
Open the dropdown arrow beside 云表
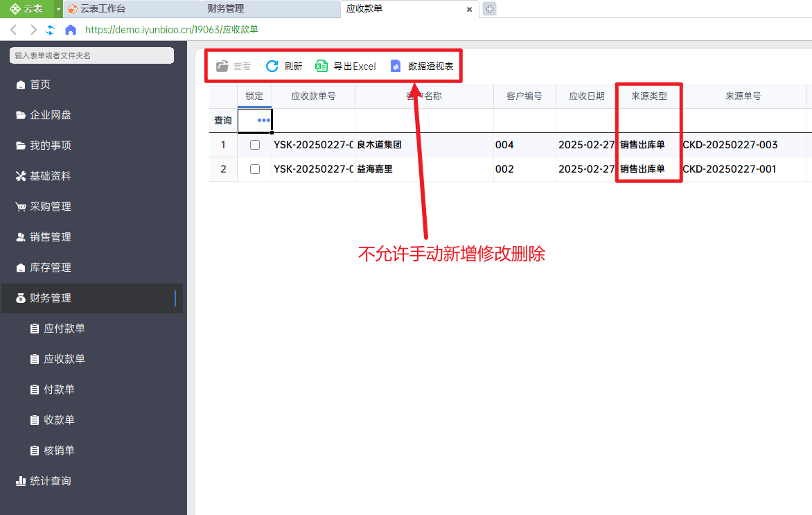(58, 9)
